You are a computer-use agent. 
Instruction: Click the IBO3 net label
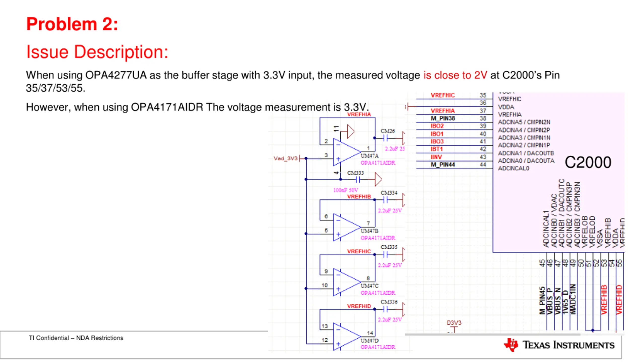coord(437,142)
